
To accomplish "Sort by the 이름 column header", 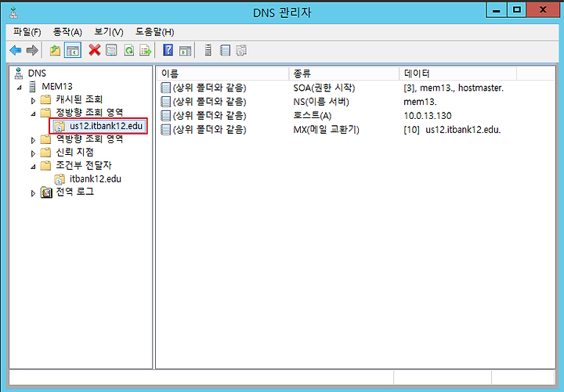I will coord(222,74).
